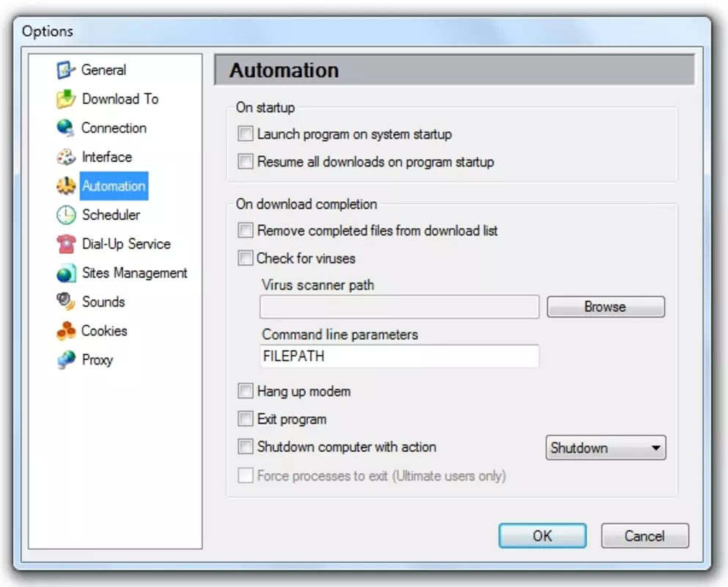Image resolution: width=728 pixels, height=587 pixels.
Task: Click Browse for the virus scanner path
Action: pos(606,307)
